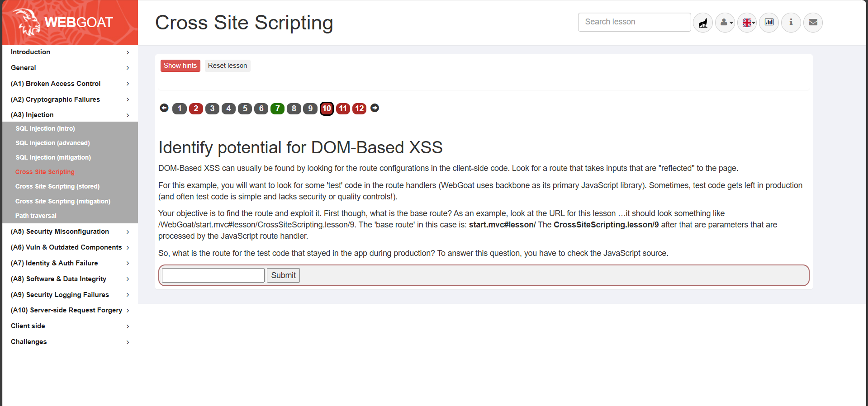
Task: Open lesson page 9
Action: [x=310, y=109]
